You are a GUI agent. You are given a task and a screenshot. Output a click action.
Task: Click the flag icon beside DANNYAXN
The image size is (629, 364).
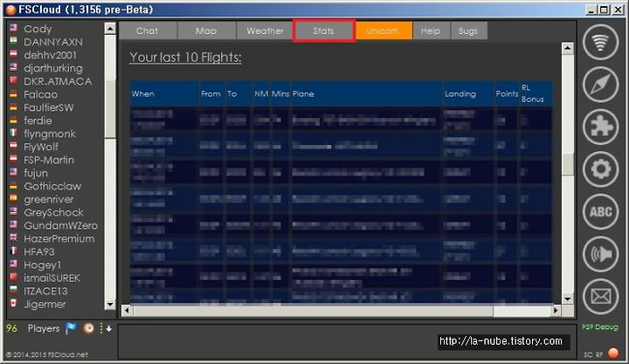coord(14,41)
